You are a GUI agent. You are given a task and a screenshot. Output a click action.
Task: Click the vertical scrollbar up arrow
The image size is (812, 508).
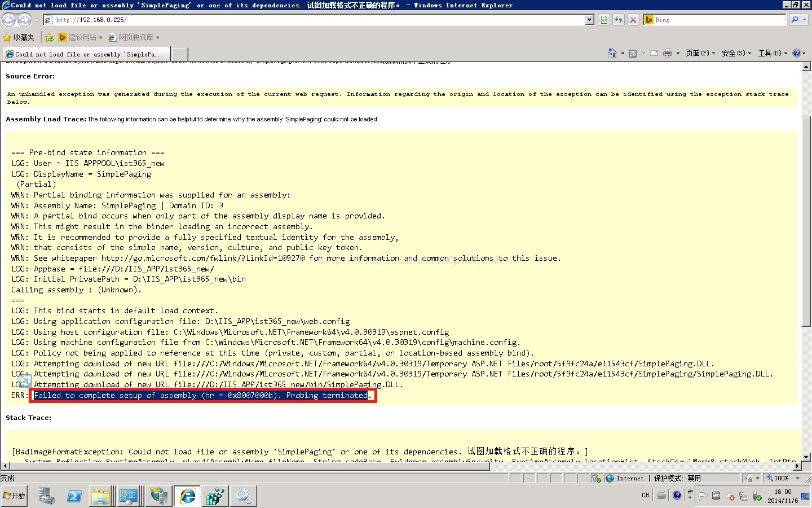tap(806, 67)
